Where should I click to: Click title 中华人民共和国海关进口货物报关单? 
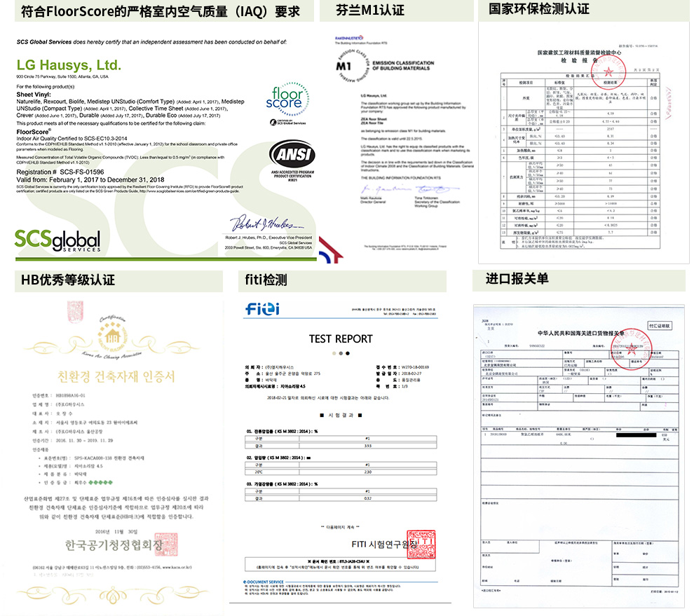(580, 333)
